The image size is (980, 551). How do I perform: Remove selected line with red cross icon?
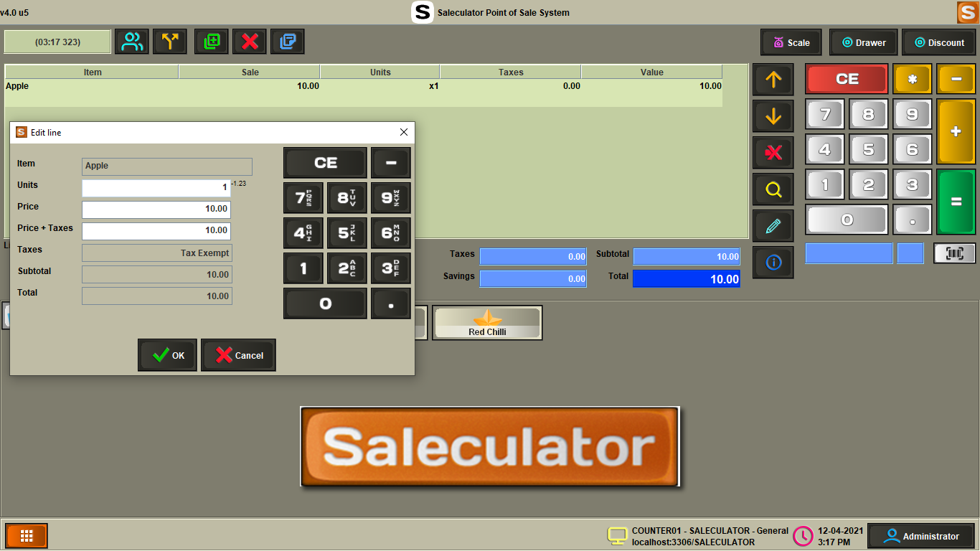773,153
